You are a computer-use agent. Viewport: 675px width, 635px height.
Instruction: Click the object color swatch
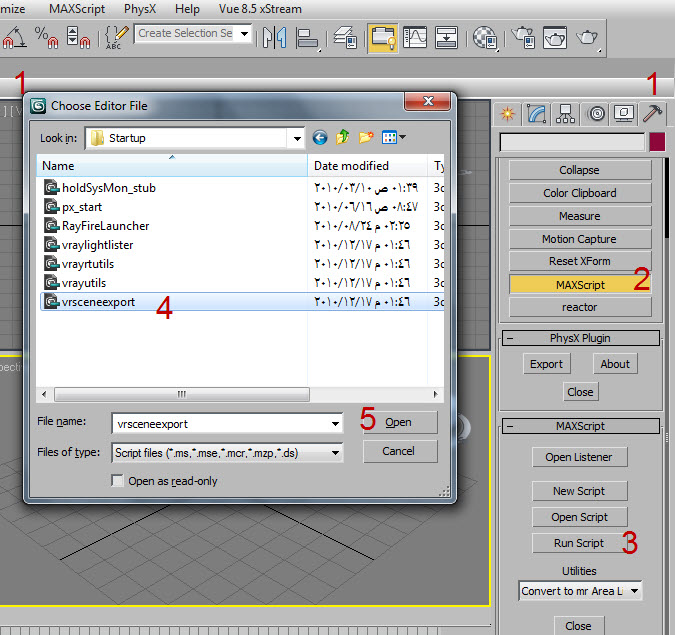click(657, 142)
